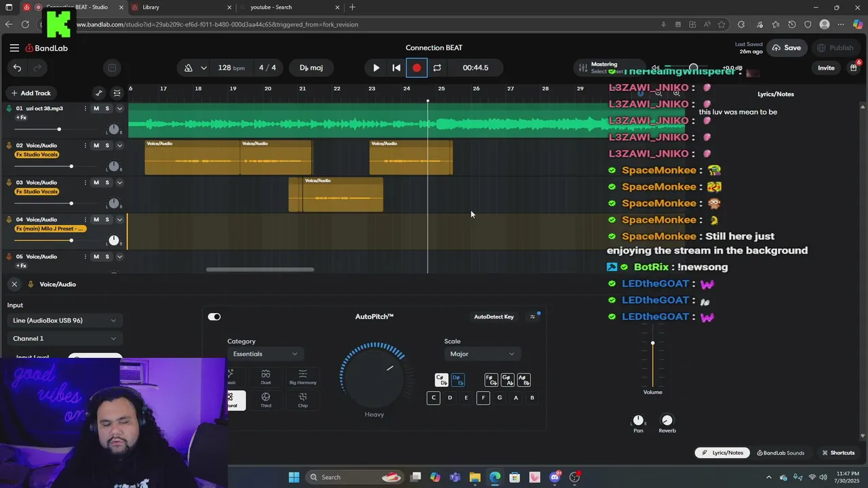The image size is (868, 488).
Task: Open the three-dot menu on track 03
Action: 85,182
